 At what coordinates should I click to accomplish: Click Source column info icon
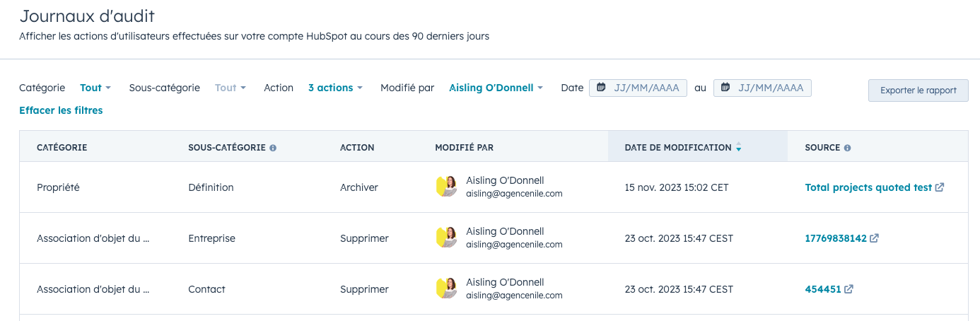(x=847, y=148)
